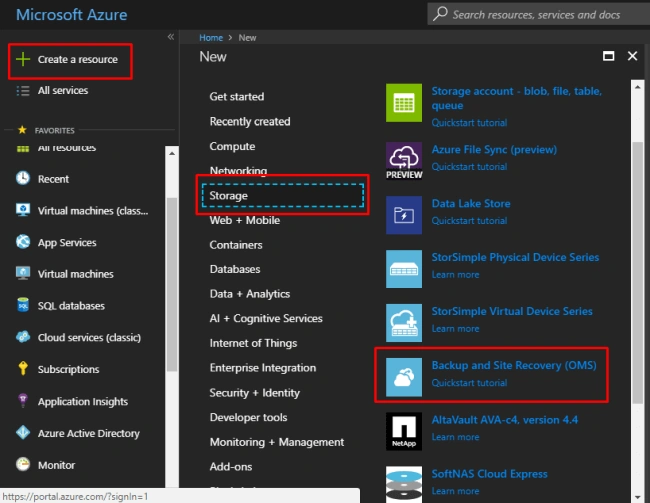Viewport: 650px width, 503px height.
Task: Open AltaVault AVA-c4, version 4.4 link
Action: pos(504,420)
